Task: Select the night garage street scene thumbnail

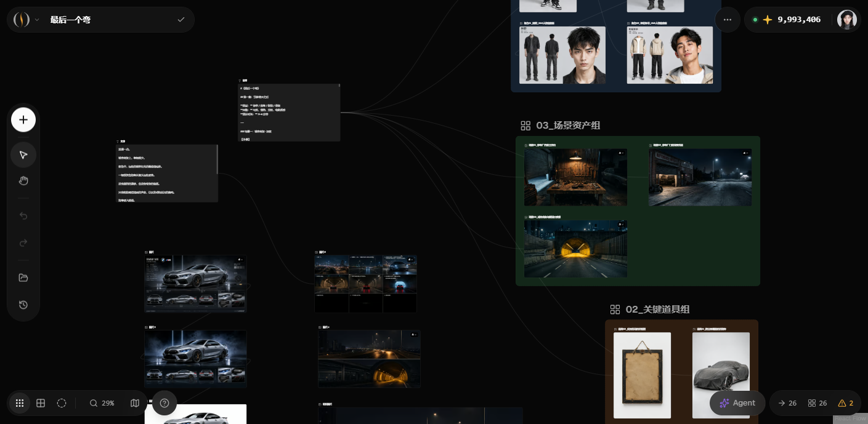Action: 700,177
